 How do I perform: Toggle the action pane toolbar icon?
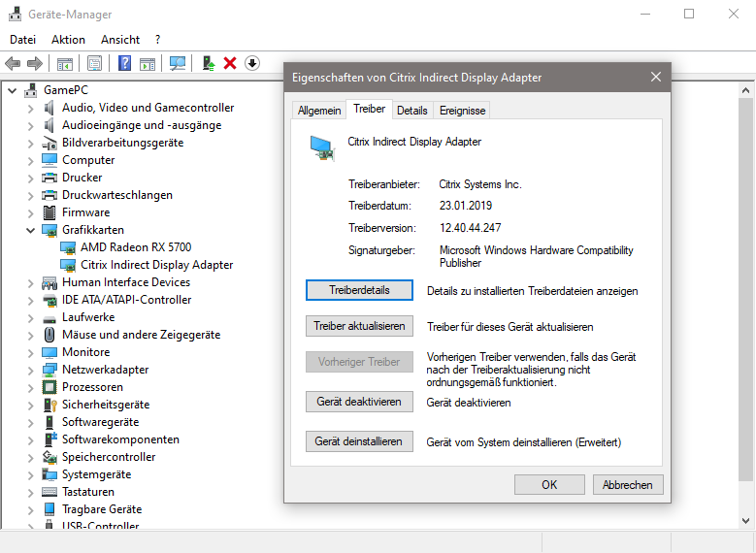(148, 63)
